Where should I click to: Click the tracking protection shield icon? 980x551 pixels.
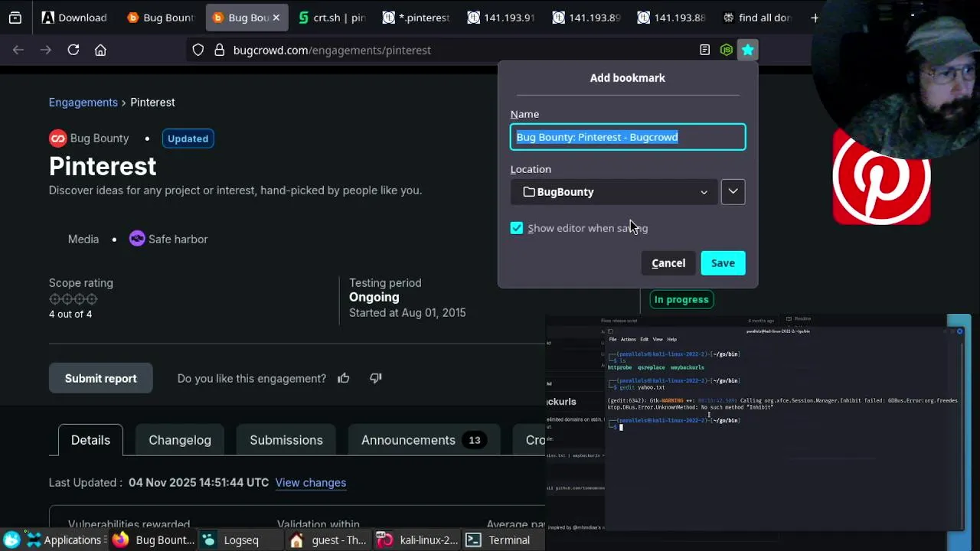pos(198,50)
